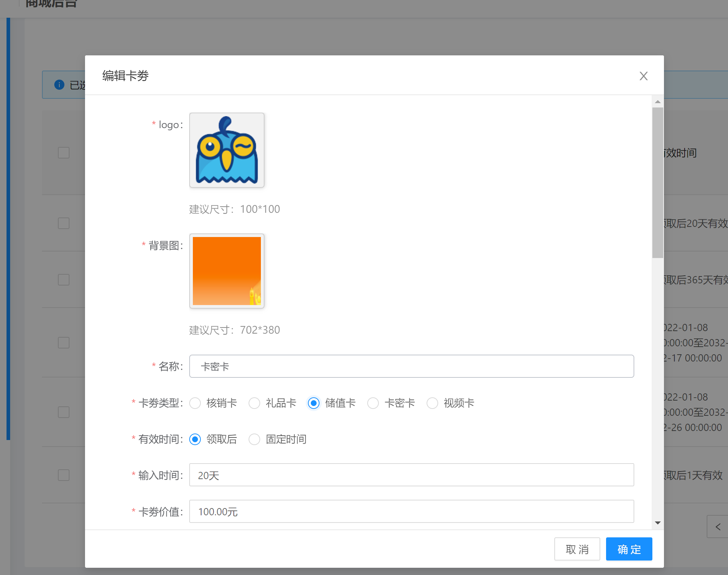Viewport: 728px width, 575px height.
Task: Click the previous page chevron button
Action: coord(718,527)
